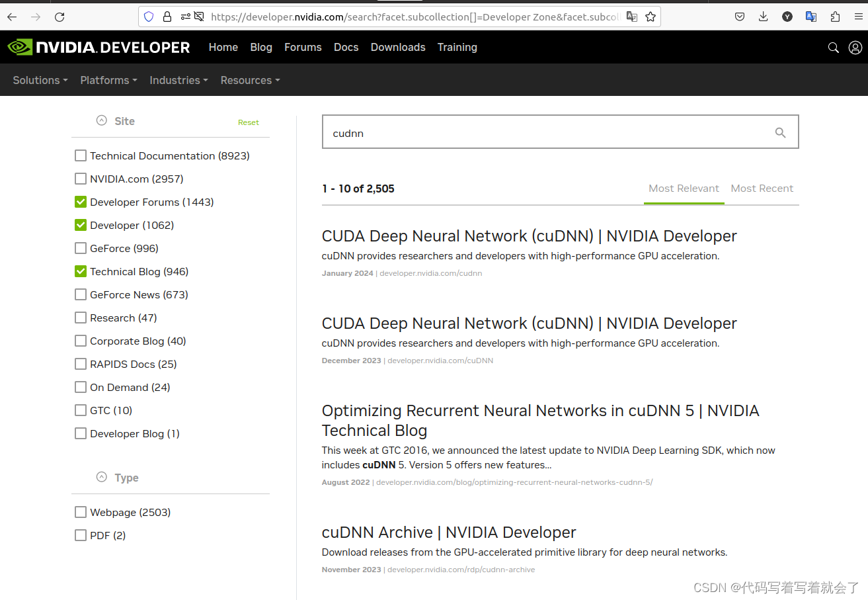Click the NVIDIA Developer logo

pyautogui.click(x=98, y=47)
